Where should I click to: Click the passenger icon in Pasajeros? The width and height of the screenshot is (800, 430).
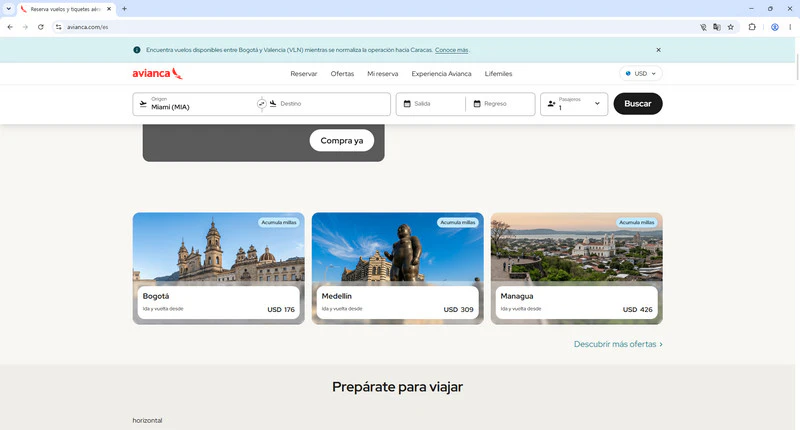tap(552, 104)
